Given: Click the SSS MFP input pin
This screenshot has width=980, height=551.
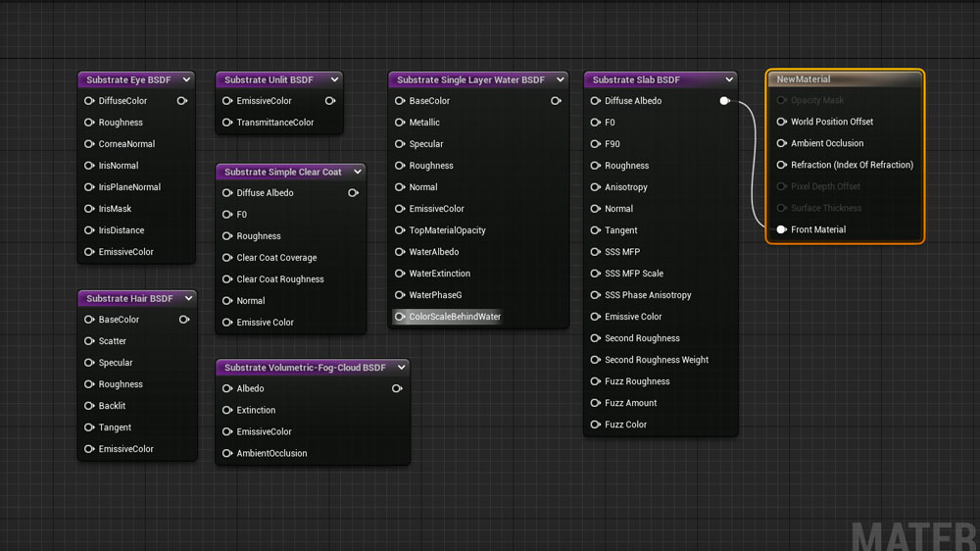Looking at the screenshot, I should [596, 252].
